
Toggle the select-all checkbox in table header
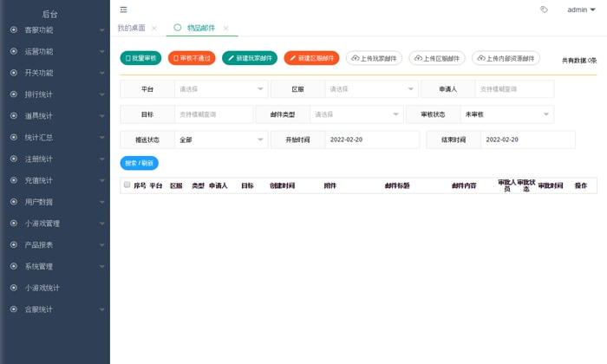(x=127, y=185)
